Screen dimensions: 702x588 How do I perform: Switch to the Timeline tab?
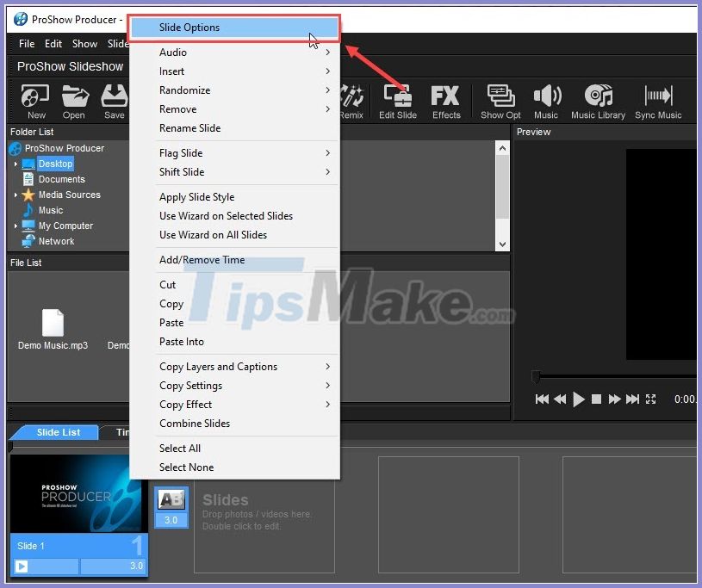tap(123, 432)
